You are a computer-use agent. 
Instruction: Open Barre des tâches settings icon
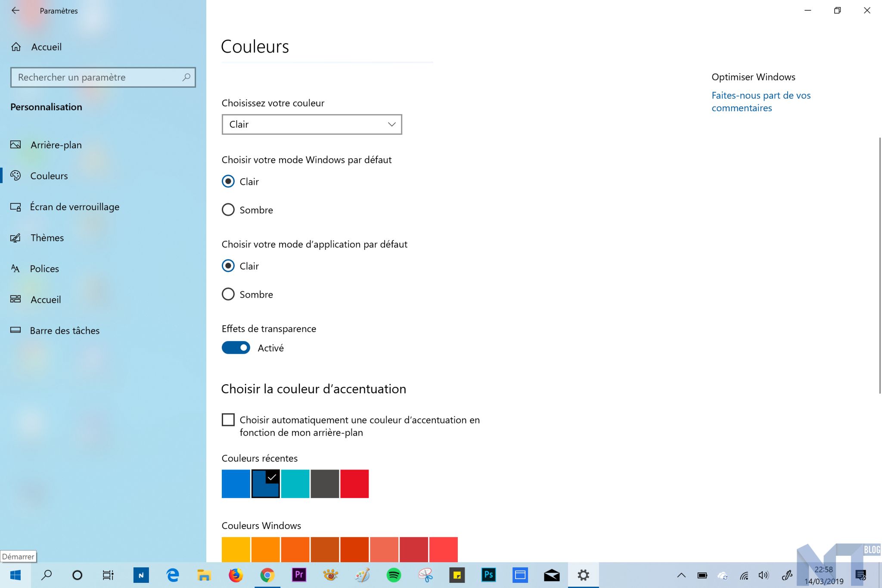(16, 330)
